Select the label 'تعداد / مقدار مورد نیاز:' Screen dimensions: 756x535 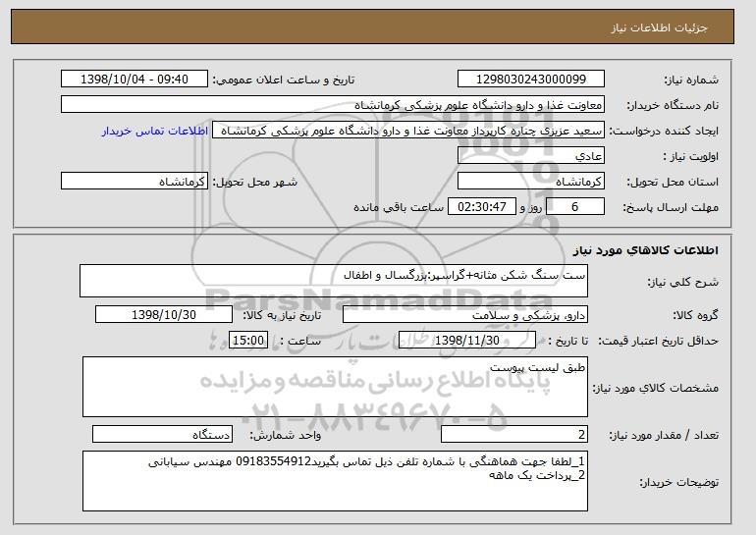coord(664,436)
